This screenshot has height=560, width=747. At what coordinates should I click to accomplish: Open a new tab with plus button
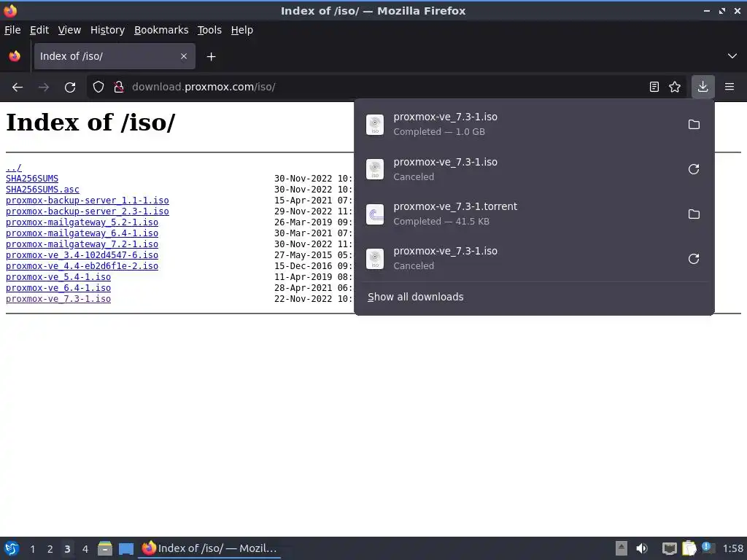coord(211,57)
